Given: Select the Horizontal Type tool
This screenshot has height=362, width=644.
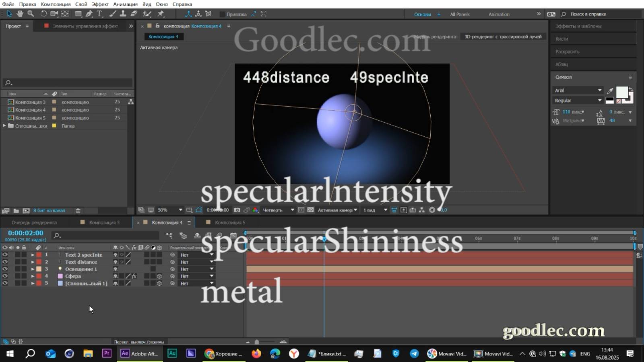Looking at the screenshot, I should [x=99, y=14].
